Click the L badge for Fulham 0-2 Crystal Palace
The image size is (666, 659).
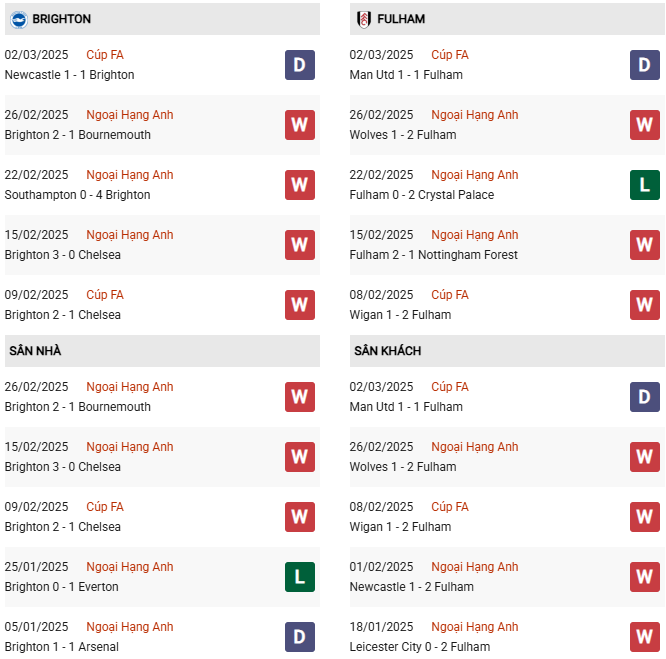[x=645, y=185]
